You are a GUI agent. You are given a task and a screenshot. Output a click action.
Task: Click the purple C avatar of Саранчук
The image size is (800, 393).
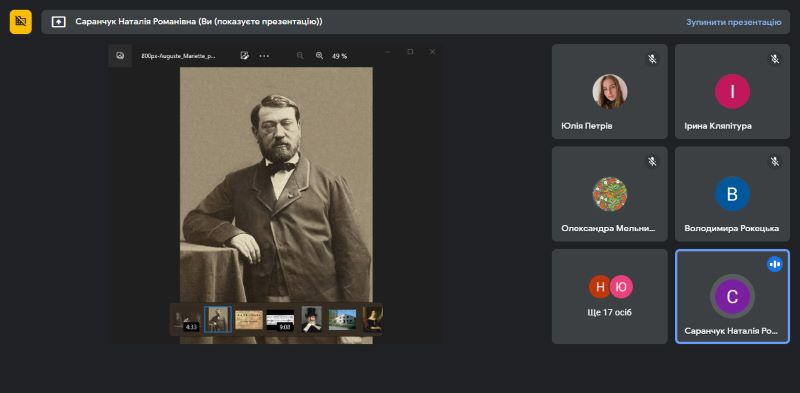(732, 297)
